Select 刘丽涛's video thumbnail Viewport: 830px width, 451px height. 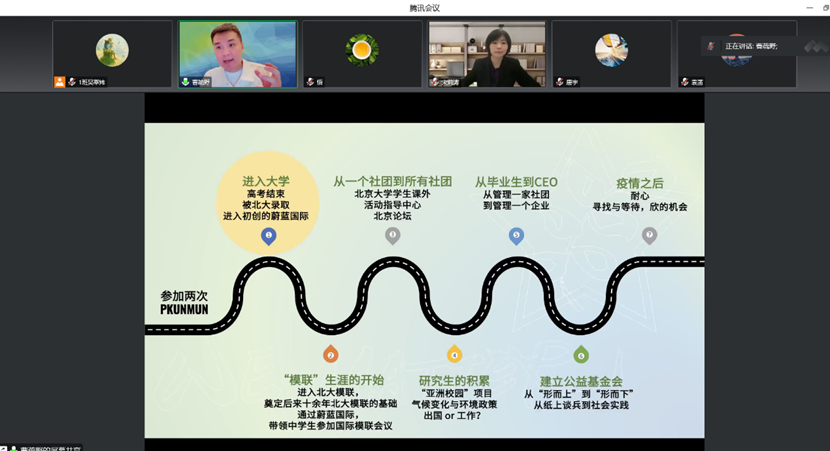[x=487, y=50]
